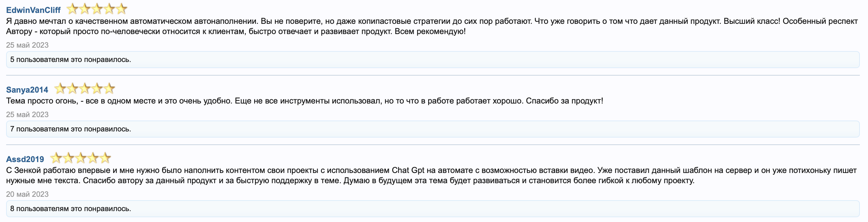The height and width of the screenshot is (222, 868).
Task: Open Sanya2014's user profile
Action: [x=27, y=90]
